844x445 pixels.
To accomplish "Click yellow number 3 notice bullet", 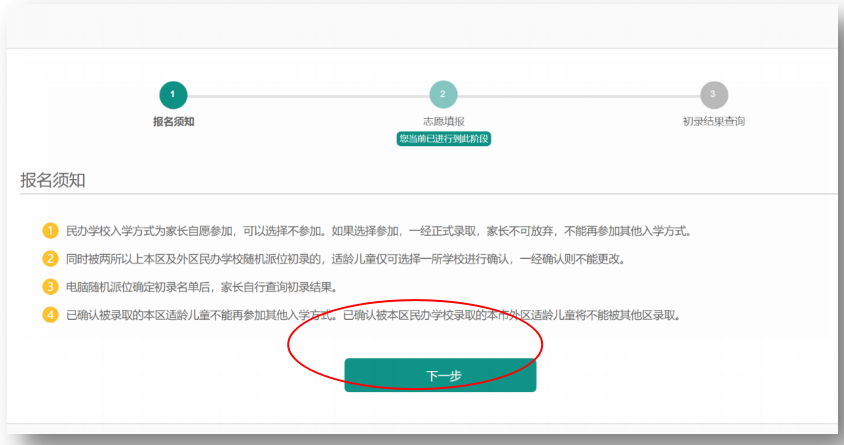I will 50,287.
